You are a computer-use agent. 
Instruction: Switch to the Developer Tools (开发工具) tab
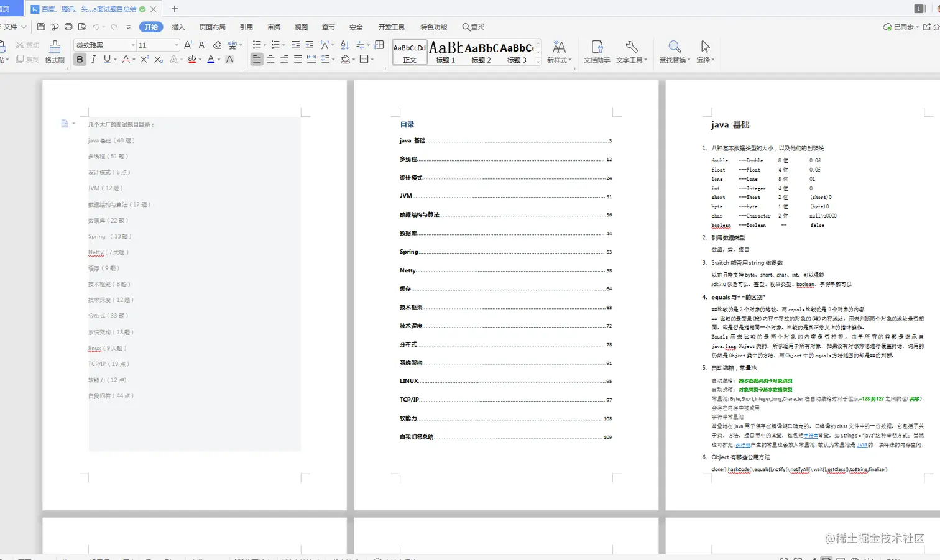point(392,27)
